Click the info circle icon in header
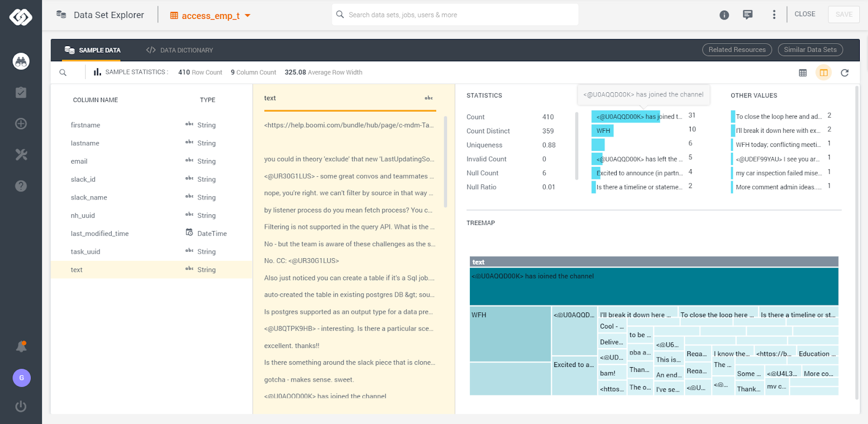 724,15
